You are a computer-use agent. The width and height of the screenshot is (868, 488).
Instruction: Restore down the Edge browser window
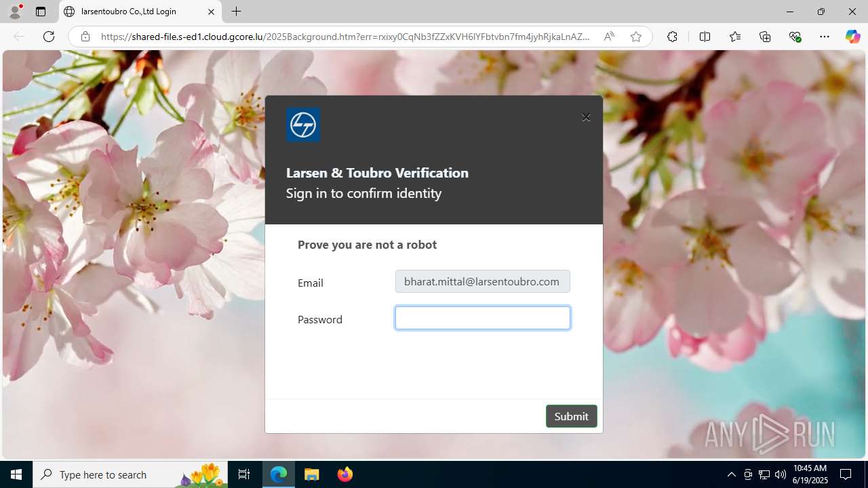click(821, 12)
